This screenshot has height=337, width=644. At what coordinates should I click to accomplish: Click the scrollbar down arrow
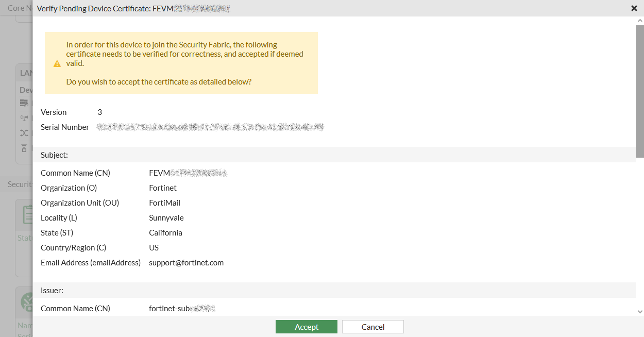[640, 312]
